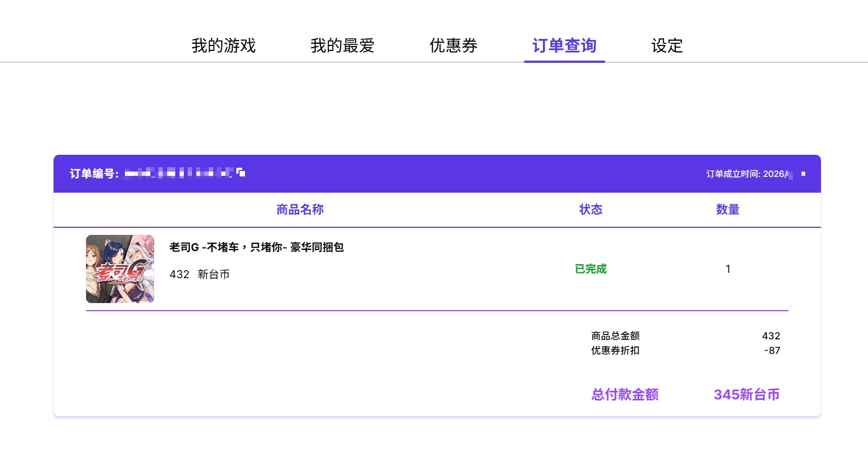Click the 总付款金额 label
This screenshot has width=868, height=460.
pyautogui.click(x=625, y=395)
